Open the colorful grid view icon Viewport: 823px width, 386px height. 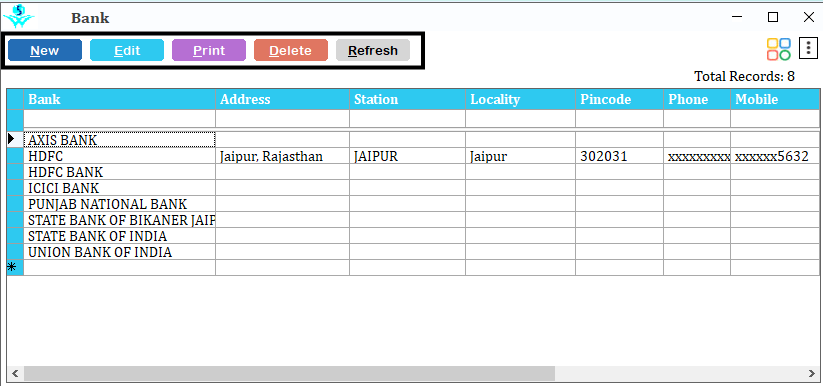click(778, 49)
